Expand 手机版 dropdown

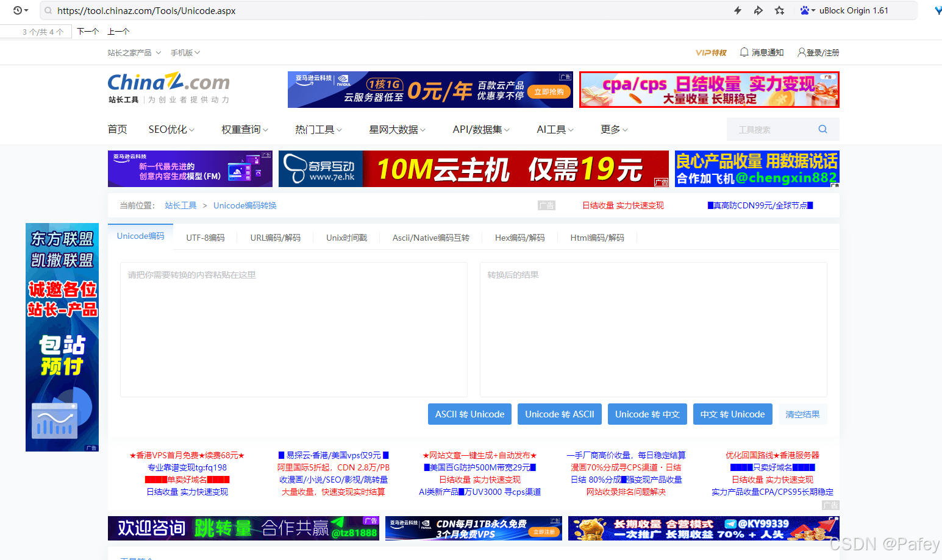tap(185, 52)
